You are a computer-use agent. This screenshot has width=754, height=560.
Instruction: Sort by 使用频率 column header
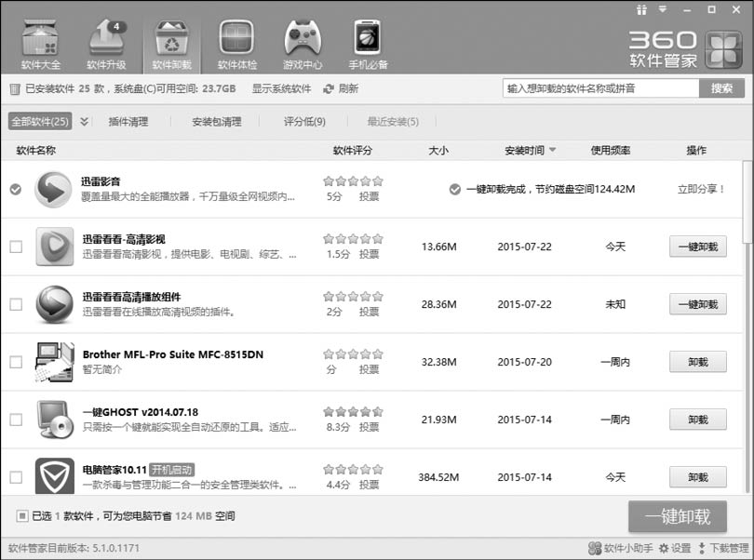[611, 151]
